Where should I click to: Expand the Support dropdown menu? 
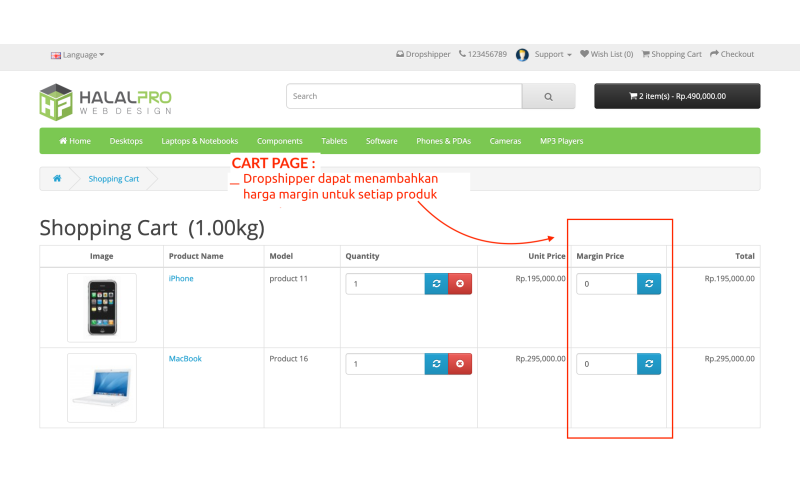(x=553, y=54)
